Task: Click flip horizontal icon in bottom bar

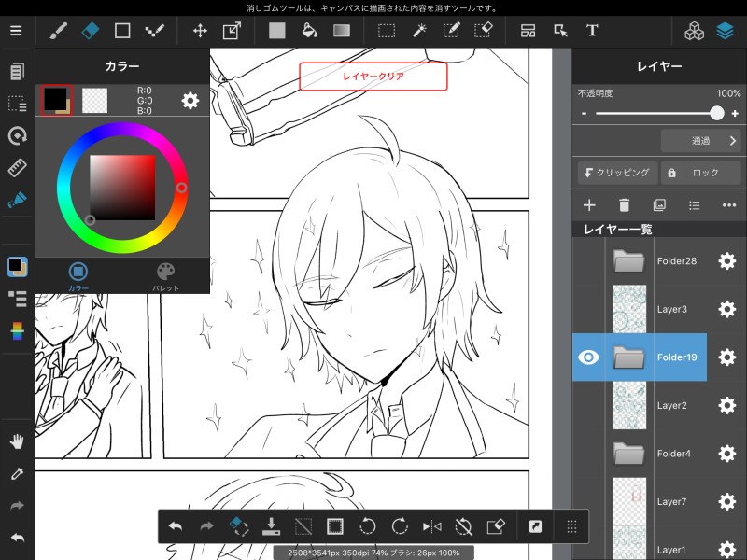Action: pyautogui.click(x=431, y=526)
